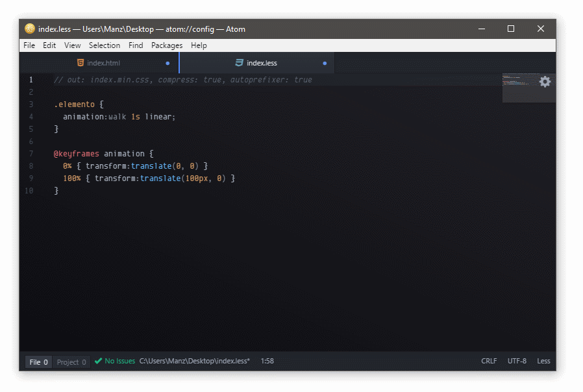Viewport: 583px width, 392px height.
Task: Open the Selection menu
Action: [x=105, y=45]
